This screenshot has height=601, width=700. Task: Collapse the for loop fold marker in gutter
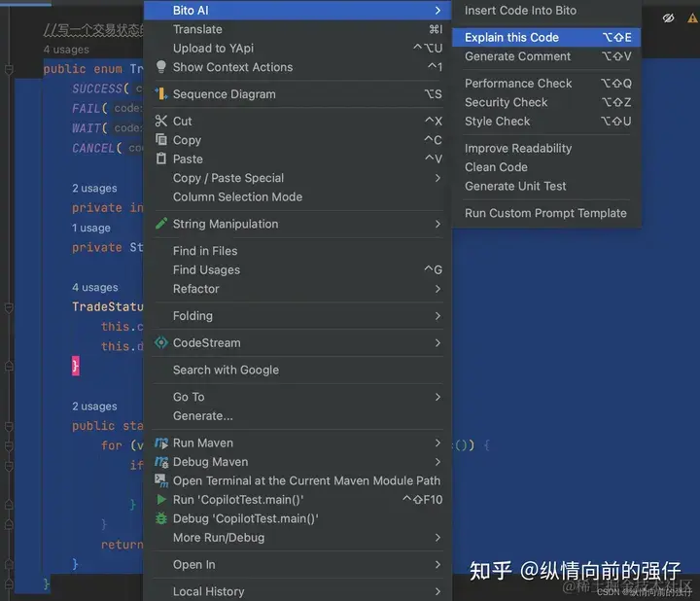pyautogui.click(x=9, y=445)
